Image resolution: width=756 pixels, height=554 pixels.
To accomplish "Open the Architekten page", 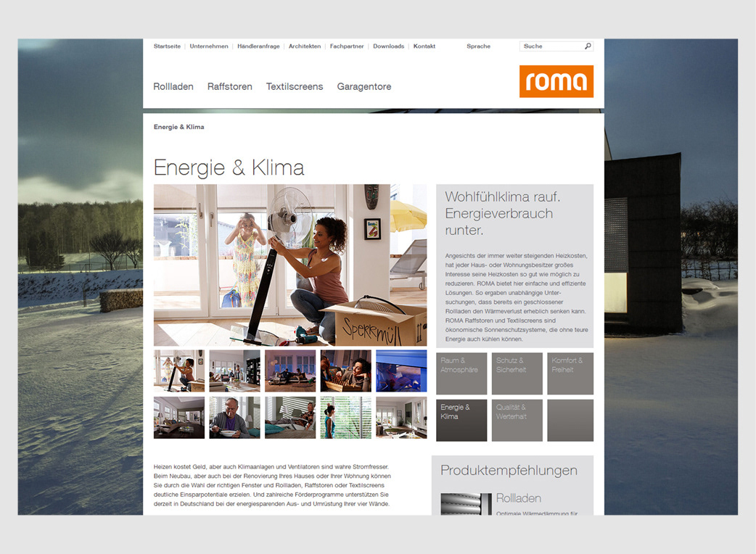I will pyautogui.click(x=305, y=46).
